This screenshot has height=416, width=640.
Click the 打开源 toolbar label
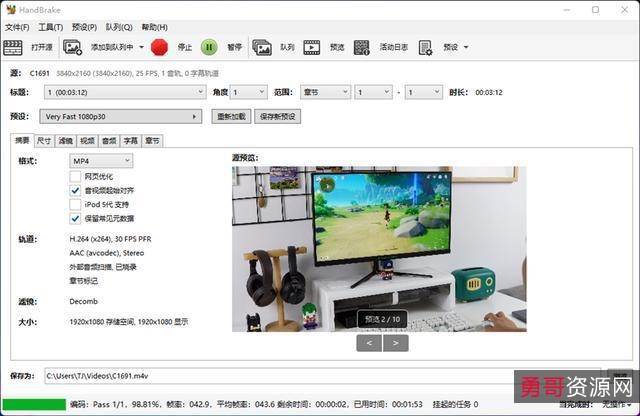pyautogui.click(x=42, y=47)
